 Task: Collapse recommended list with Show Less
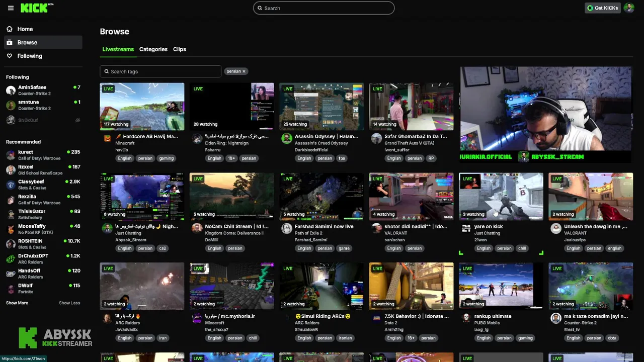coord(69,303)
